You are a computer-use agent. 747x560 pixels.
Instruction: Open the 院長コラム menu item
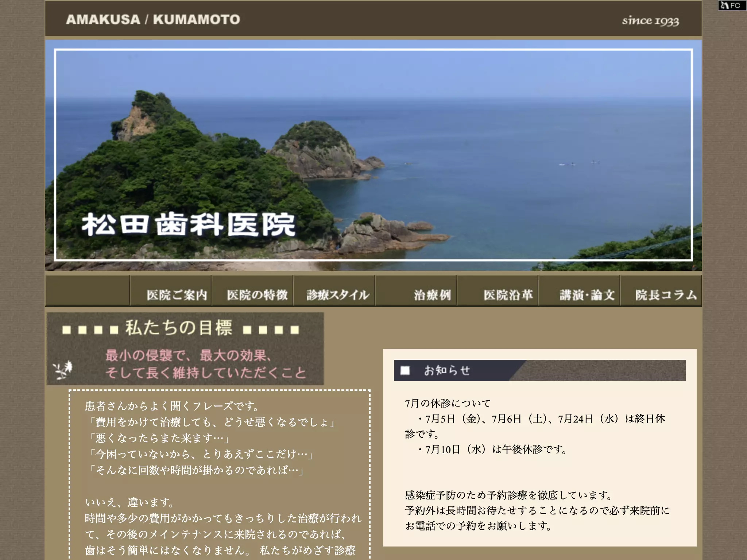tap(661, 291)
